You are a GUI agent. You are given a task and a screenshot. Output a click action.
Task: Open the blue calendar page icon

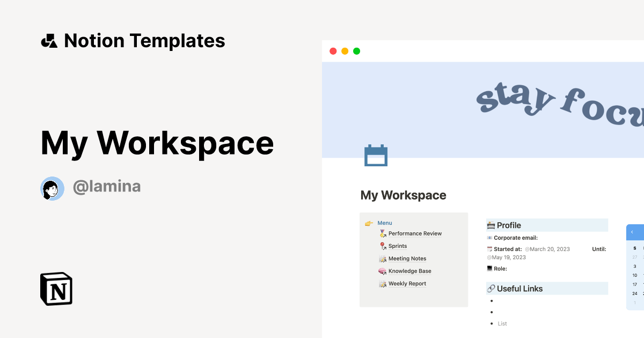pos(376,156)
